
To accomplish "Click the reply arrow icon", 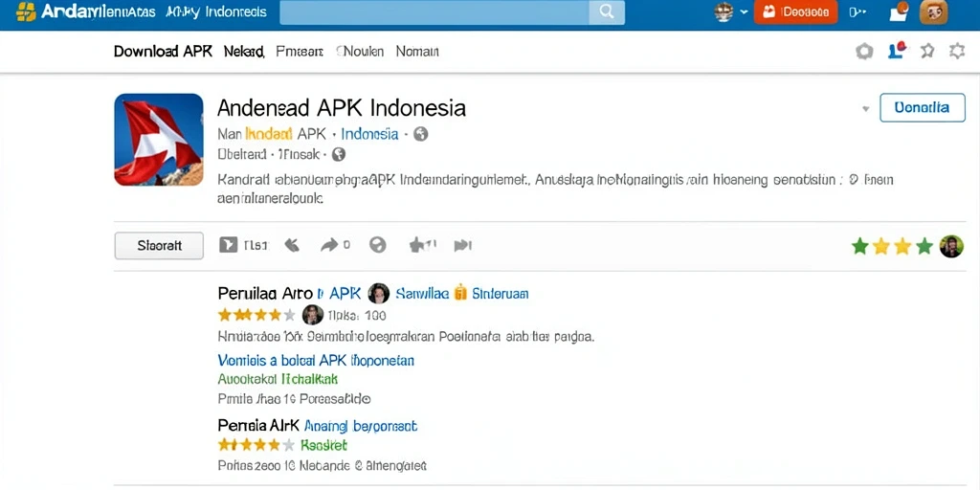I will (x=292, y=245).
